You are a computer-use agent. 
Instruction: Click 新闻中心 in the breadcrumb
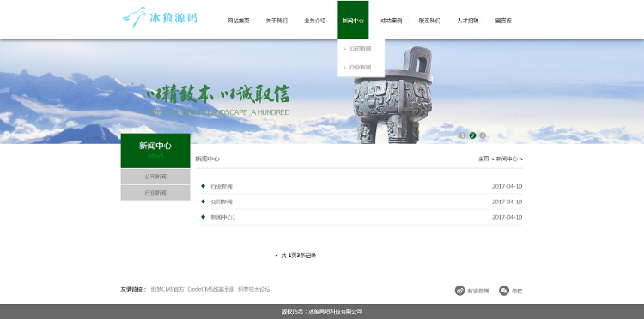507,159
